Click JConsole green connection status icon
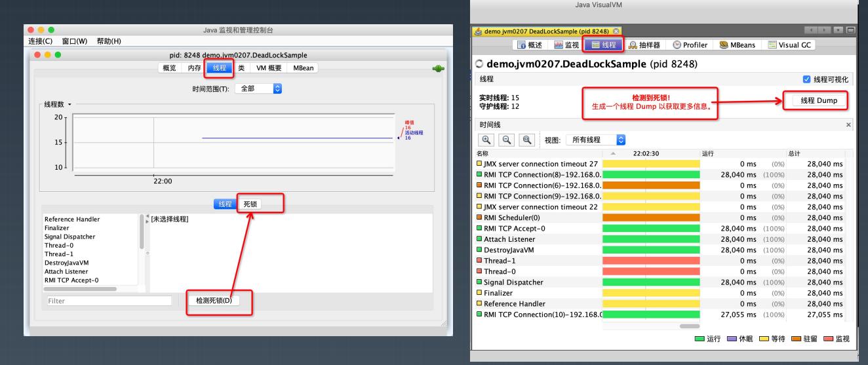Screen dimensions: 868x365 pos(438,68)
